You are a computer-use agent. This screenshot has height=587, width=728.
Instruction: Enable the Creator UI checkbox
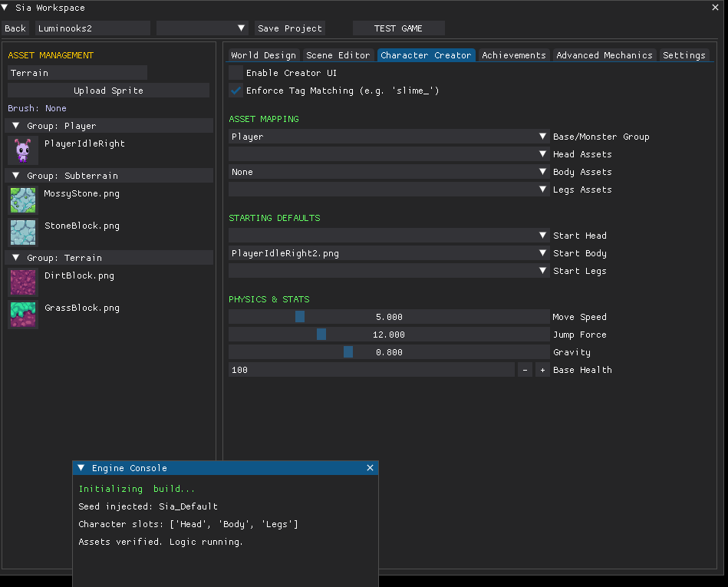[x=236, y=73]
